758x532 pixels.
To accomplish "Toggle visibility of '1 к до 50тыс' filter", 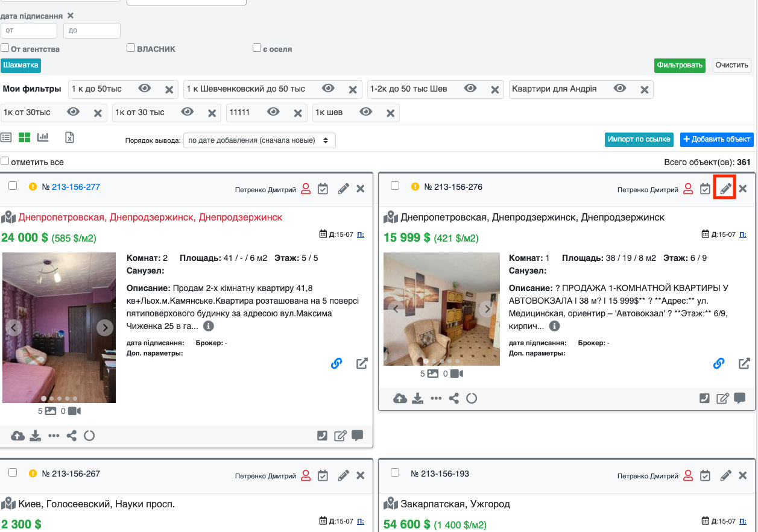I will 144,89.
